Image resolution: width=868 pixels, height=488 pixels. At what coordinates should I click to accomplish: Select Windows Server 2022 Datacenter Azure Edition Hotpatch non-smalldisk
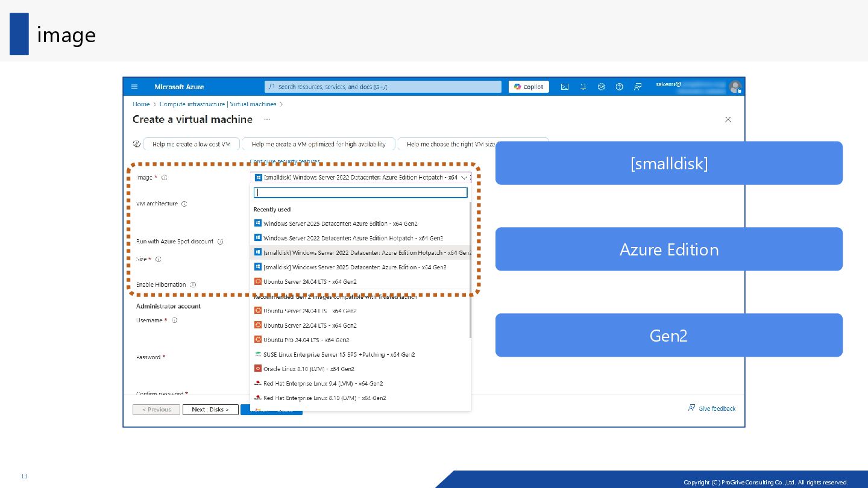[360, 238]
